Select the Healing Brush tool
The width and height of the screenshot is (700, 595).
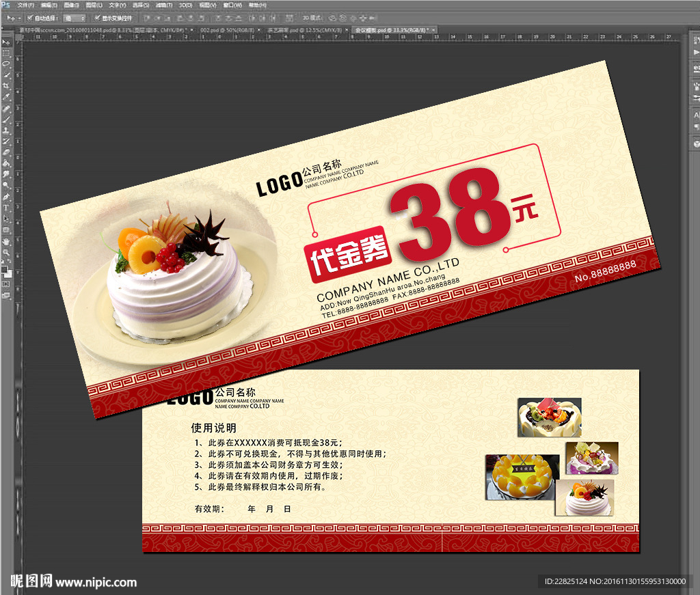(6, 107)
